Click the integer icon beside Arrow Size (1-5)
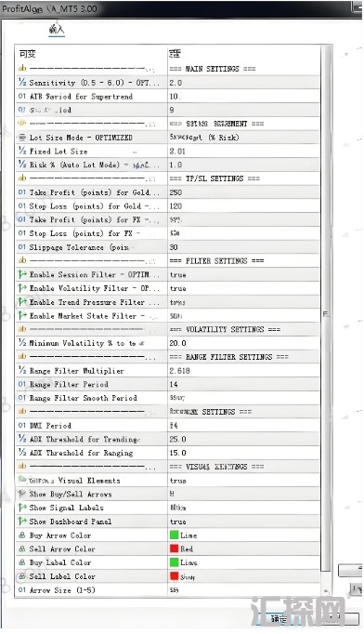The width and height of the screenshot is (364, 634). coord(22,590)
